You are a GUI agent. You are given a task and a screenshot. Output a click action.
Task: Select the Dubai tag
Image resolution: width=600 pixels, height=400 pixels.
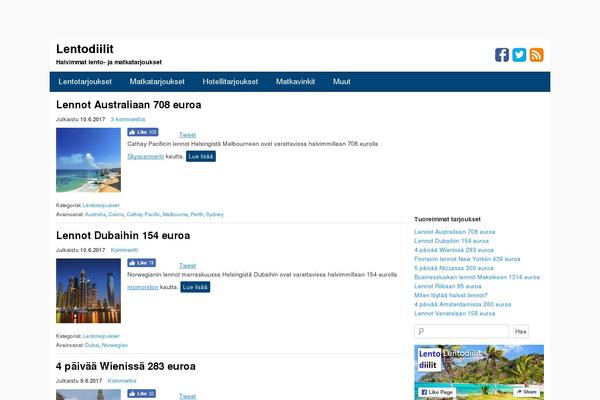92,345
